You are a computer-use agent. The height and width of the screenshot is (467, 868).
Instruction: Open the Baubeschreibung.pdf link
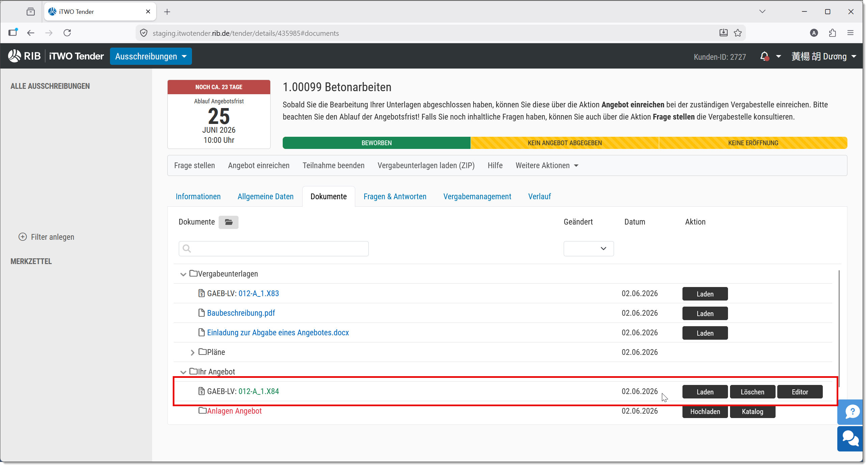[241, 313]
